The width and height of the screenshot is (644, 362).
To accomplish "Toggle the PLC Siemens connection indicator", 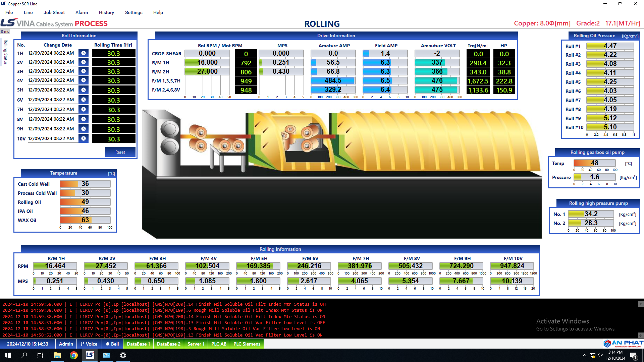I will [x=247, y=344].
